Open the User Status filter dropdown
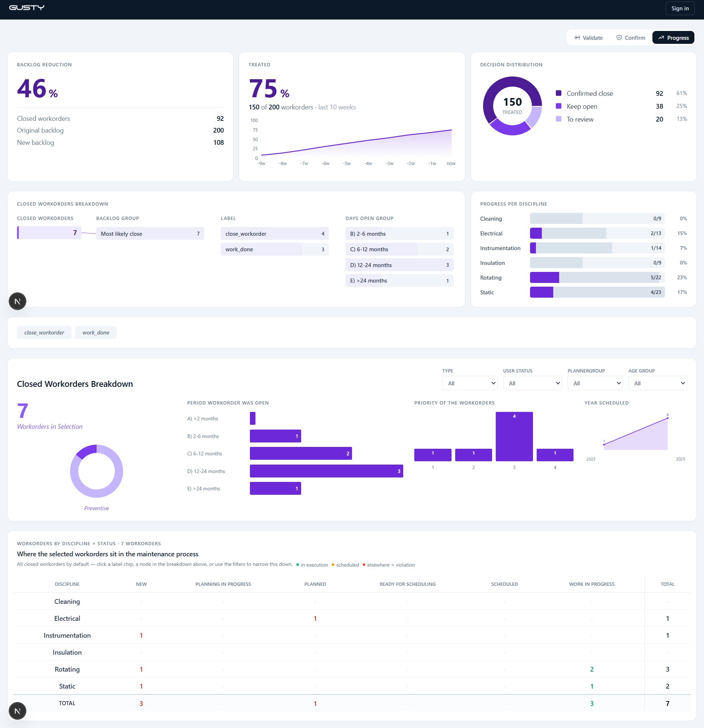704x728 pixels. [532, 383]
